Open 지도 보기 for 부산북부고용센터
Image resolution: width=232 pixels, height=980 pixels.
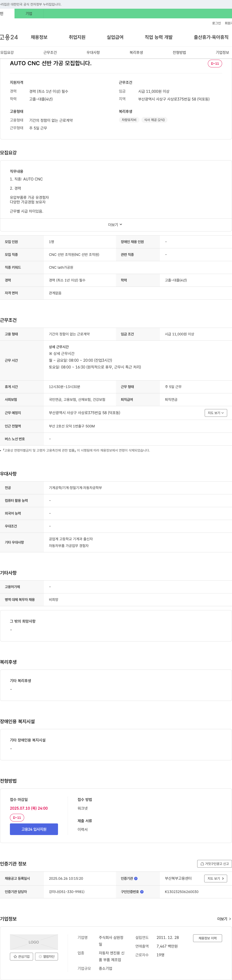click(x=216, y=879)
